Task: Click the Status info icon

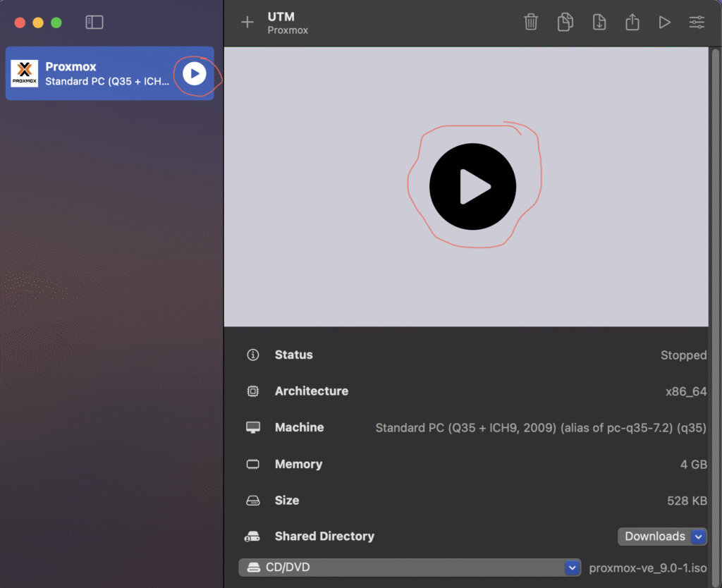Action: [252, 355]
